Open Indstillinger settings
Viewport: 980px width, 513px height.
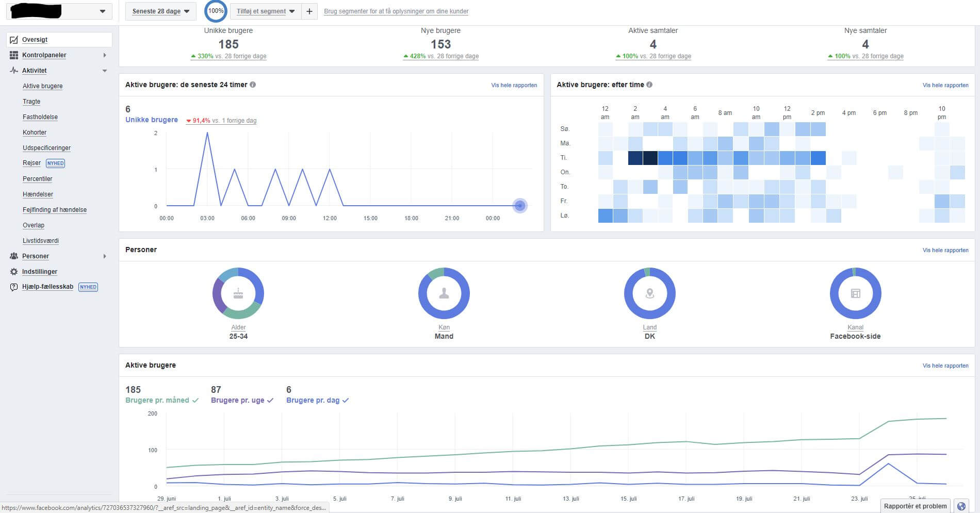click(x=40, y=272)
